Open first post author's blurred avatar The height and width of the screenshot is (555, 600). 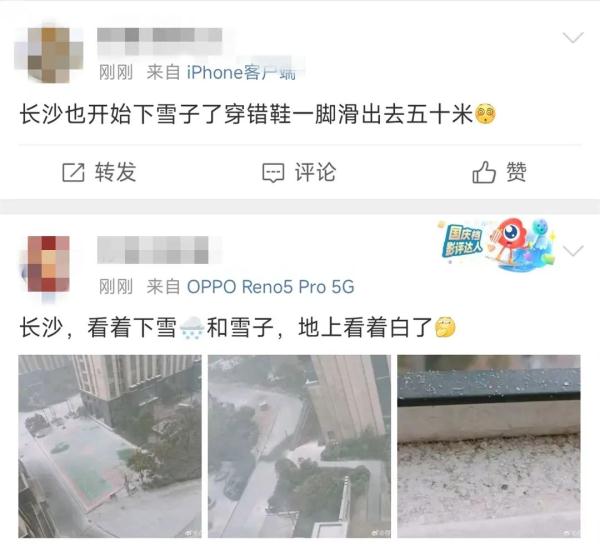coord(49,54)
